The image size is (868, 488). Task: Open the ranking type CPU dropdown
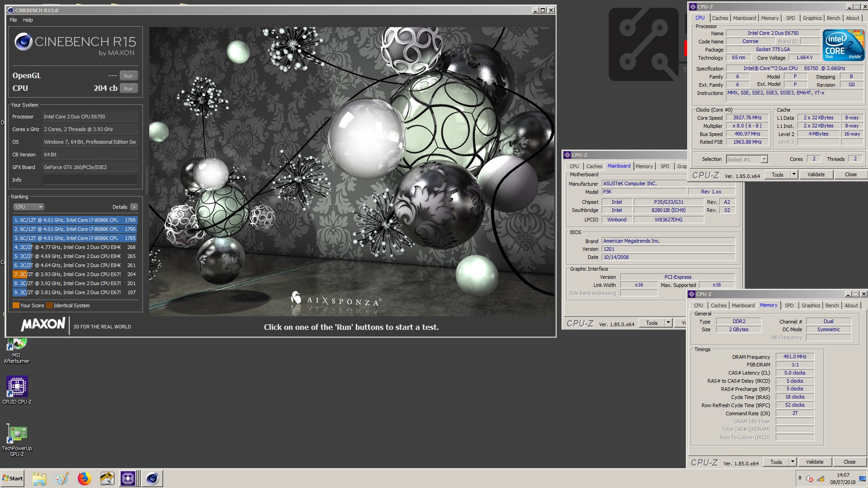[28, 207]
